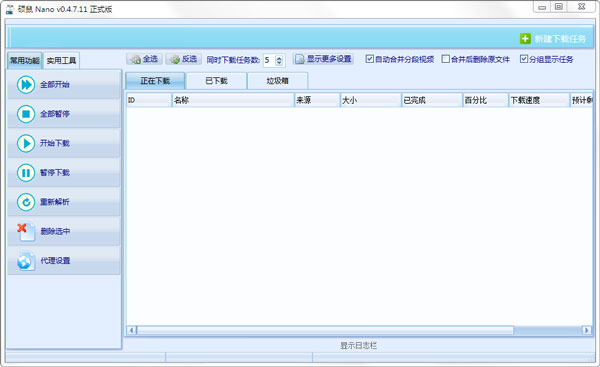Click the 暂停下载 pause icon
This screenshot has width=600, height=367.
click(26, 173)
